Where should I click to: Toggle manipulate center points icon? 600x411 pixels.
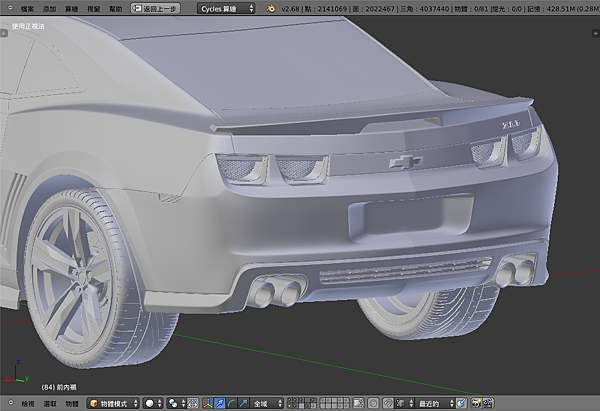(193, 403)
